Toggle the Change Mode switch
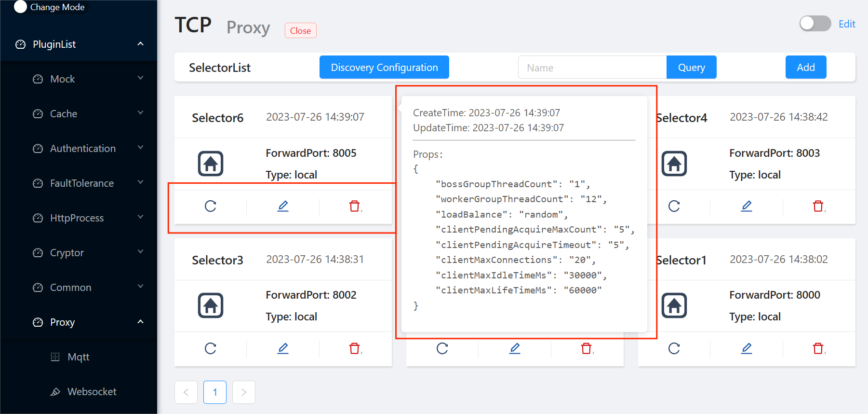This screenshot has height=414, width=868. (x=20, y=7)
